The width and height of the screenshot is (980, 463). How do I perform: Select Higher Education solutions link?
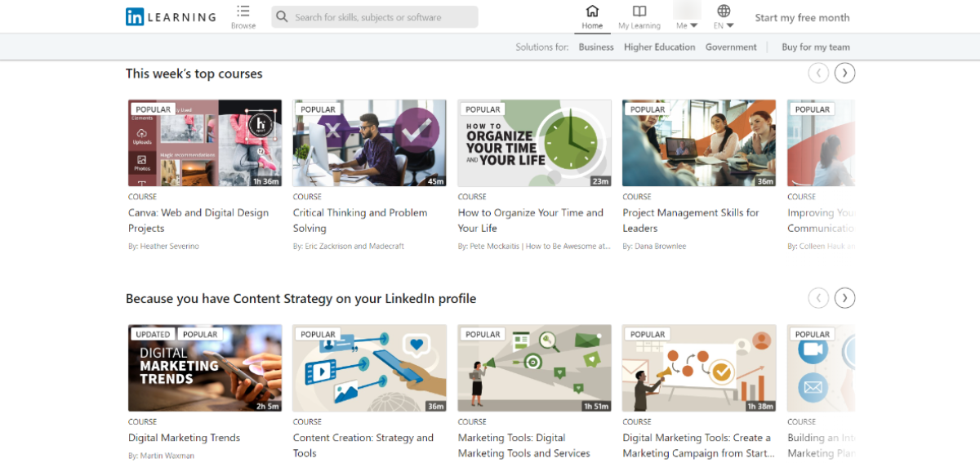660,47
